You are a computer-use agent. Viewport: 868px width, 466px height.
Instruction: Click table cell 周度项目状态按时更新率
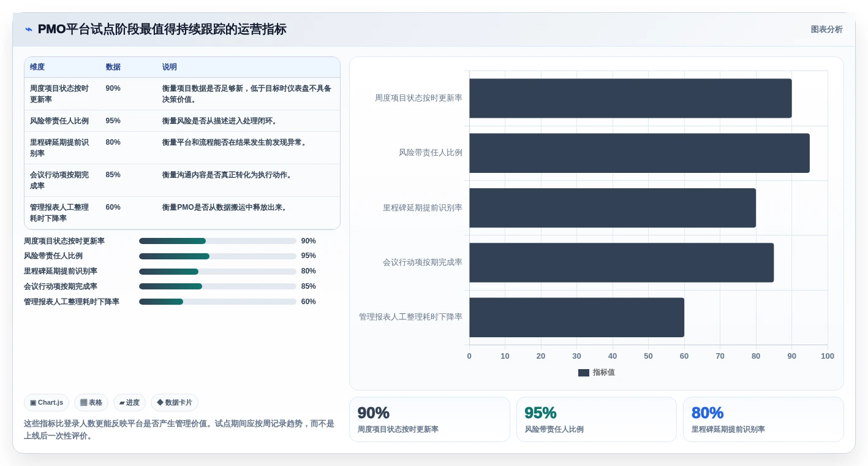pos(59,94)
